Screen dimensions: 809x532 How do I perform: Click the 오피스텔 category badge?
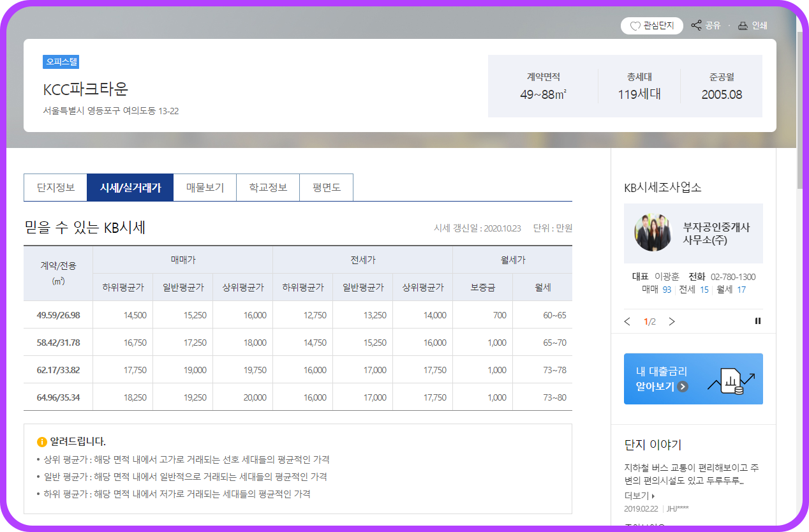61,62
